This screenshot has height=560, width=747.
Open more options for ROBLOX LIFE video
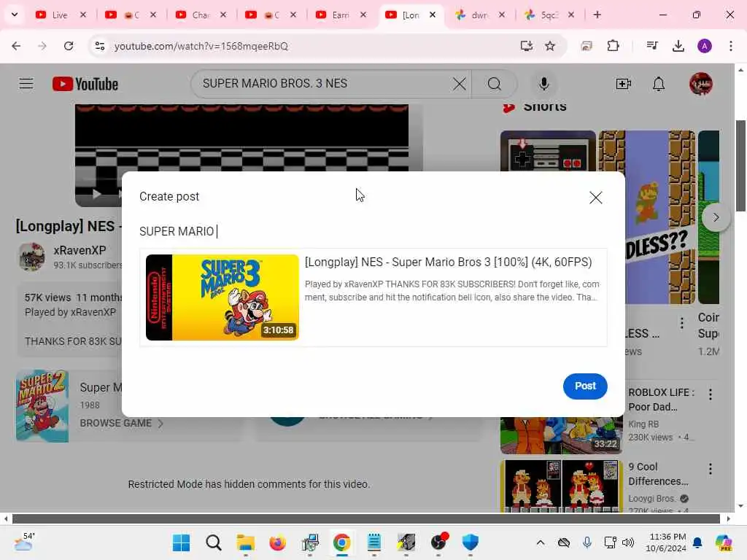click(711, 394)
